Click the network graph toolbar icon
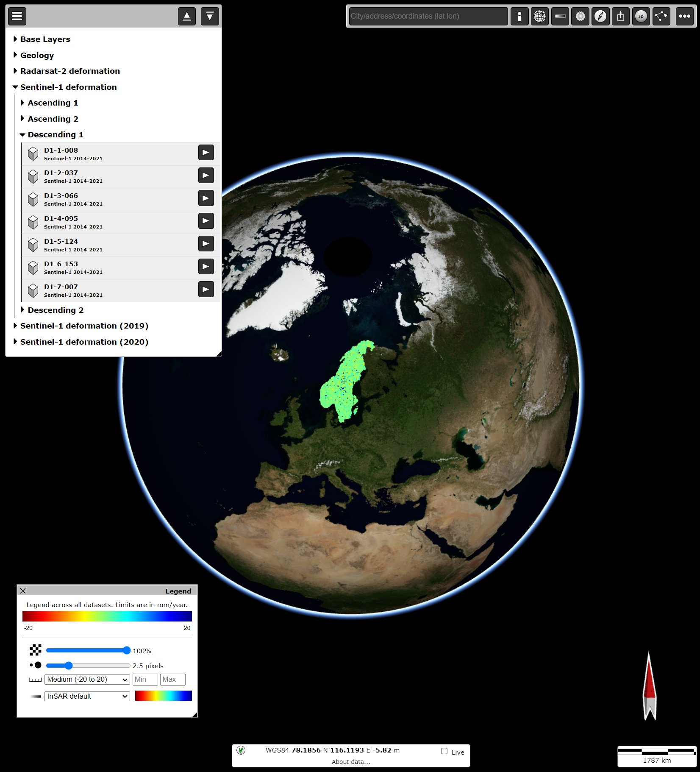This screenshot has width=700, height=772. point(661,17)
